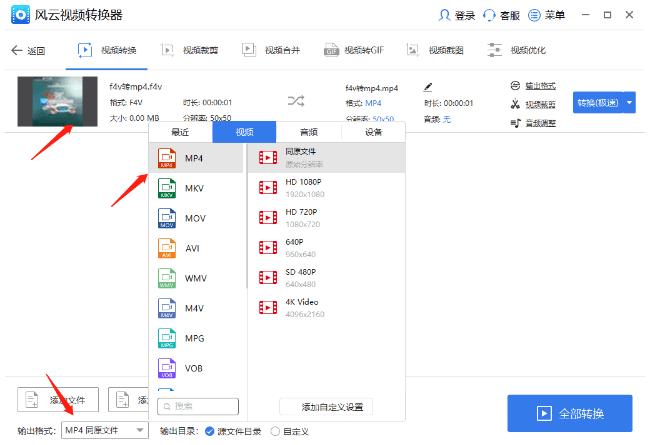Select 640P preset
The width and height of the screenshot is (649, 445).
point(327,248)
